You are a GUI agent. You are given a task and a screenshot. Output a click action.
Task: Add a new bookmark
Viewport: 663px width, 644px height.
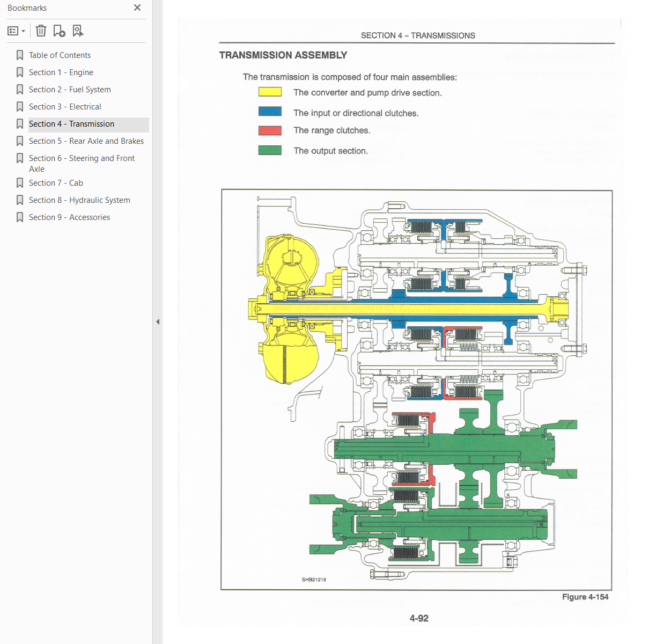coord(59,31)
